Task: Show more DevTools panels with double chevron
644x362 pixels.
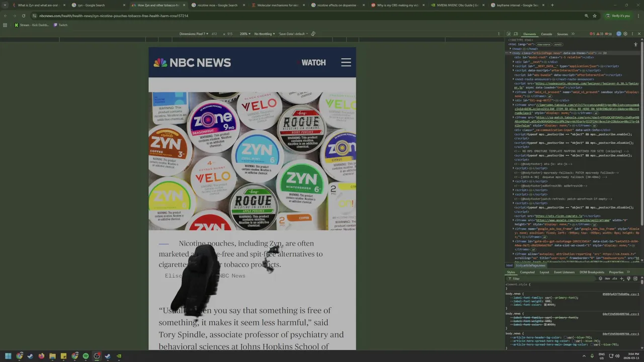Action: pyautogui.click(x=573, y=34)
